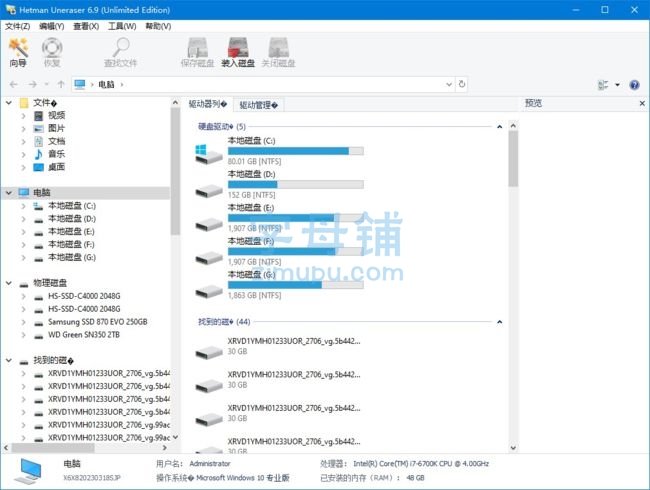Click the 保存磁盘 save disk icon
Viewport: 650px width, 490px height.
(197, 48)
